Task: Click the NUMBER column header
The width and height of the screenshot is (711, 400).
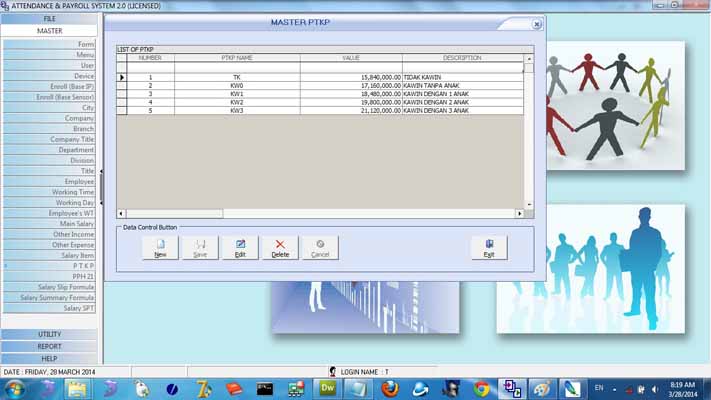Action: click(150, 58)
